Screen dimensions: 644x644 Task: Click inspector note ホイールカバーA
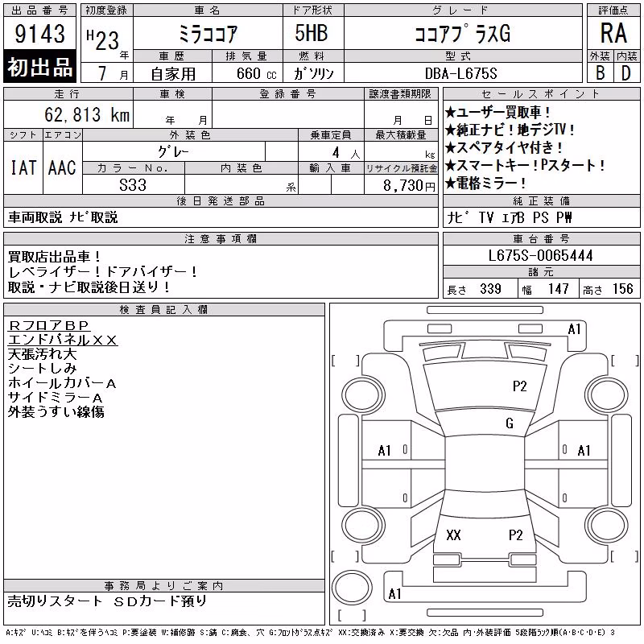click(62, 383)
